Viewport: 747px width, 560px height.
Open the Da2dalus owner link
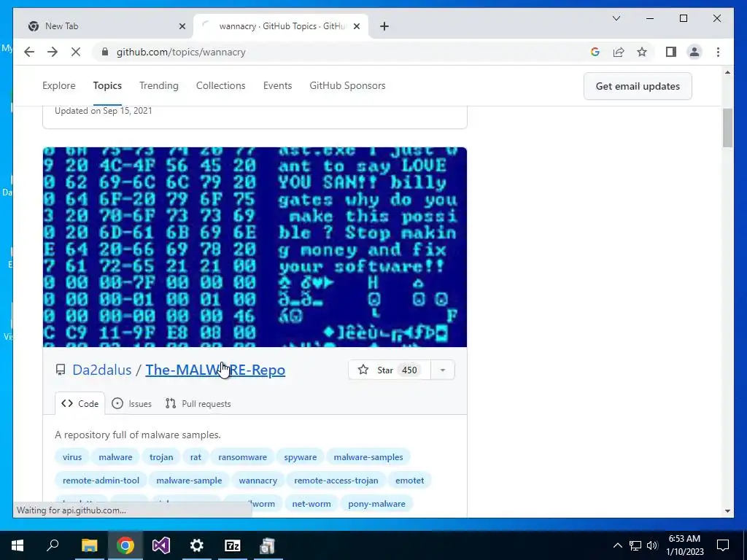[101, 370]
